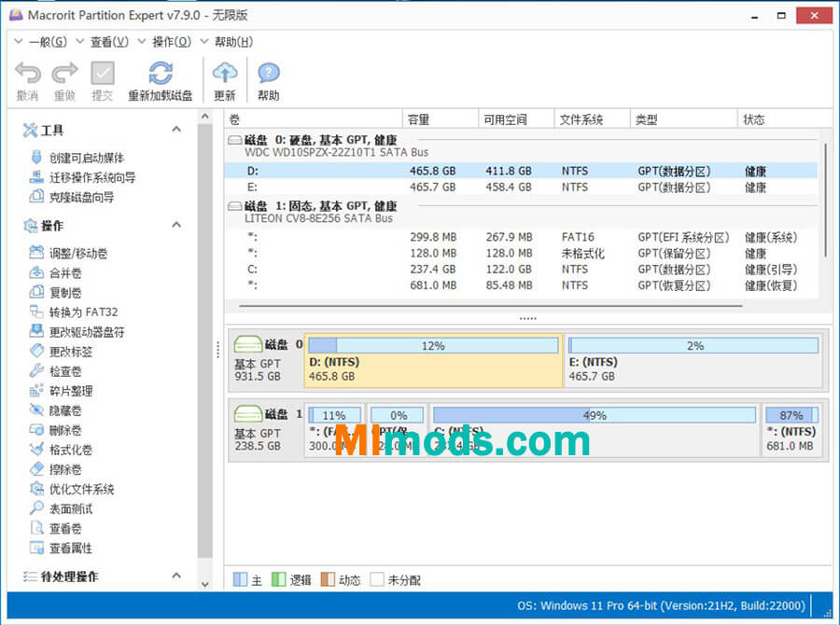Choose 转换为 FAT32 conversion
Image resolution: width=840 pixels, height=625 pixels.
[x=74, y=312]
